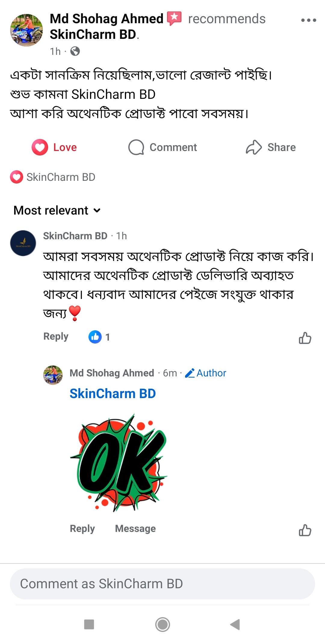Like the OK sticker reply thumbs-up
Image resolution: width=325 pixels, height=644 pixels.
[x=305, y=530]
